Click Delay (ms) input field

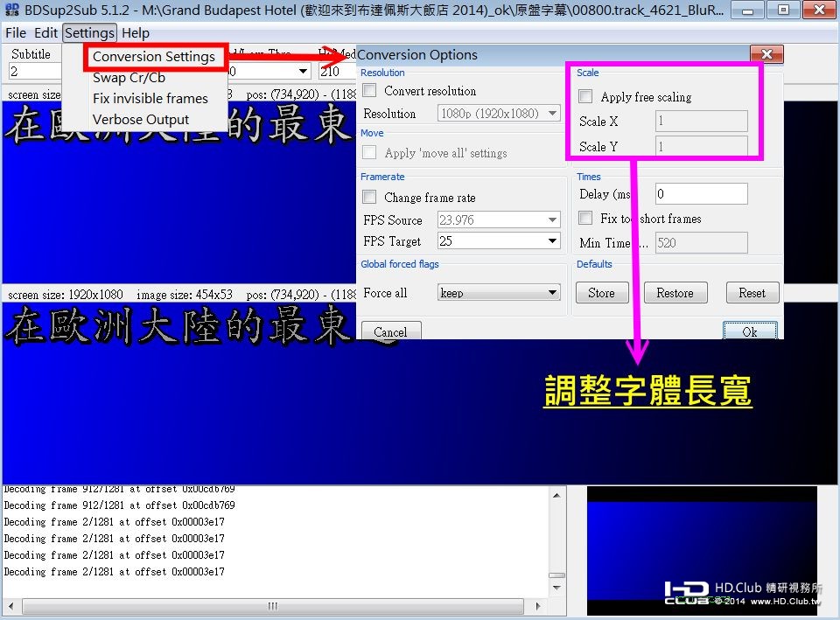click(x=701, y=194)
